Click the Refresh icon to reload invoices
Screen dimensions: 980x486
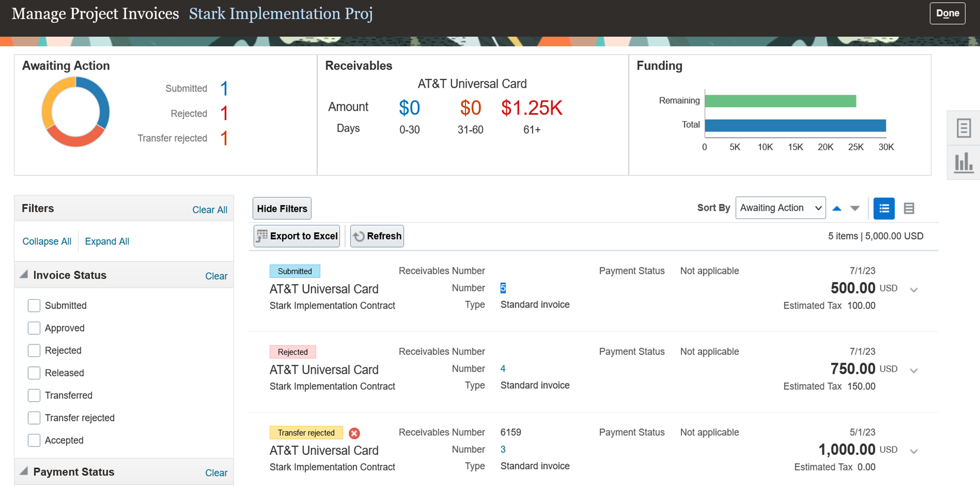[x=359, y=236]
